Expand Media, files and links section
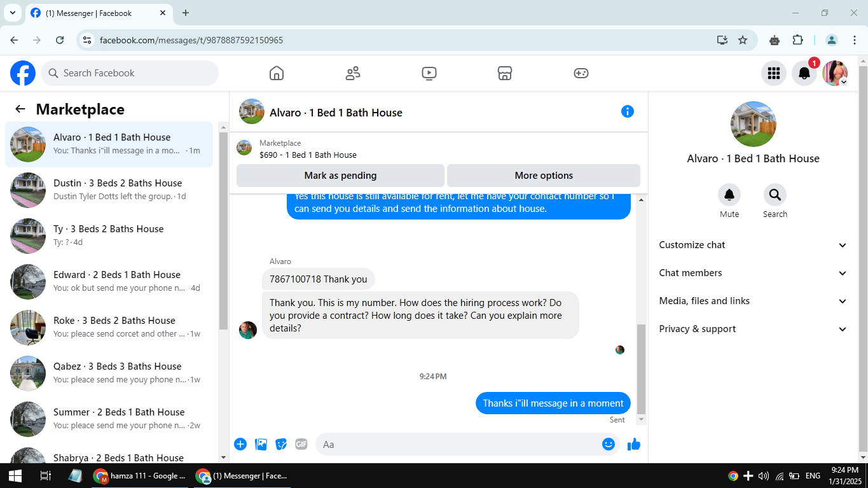This screenshot has height=488, width=868. tap(754, 301)
